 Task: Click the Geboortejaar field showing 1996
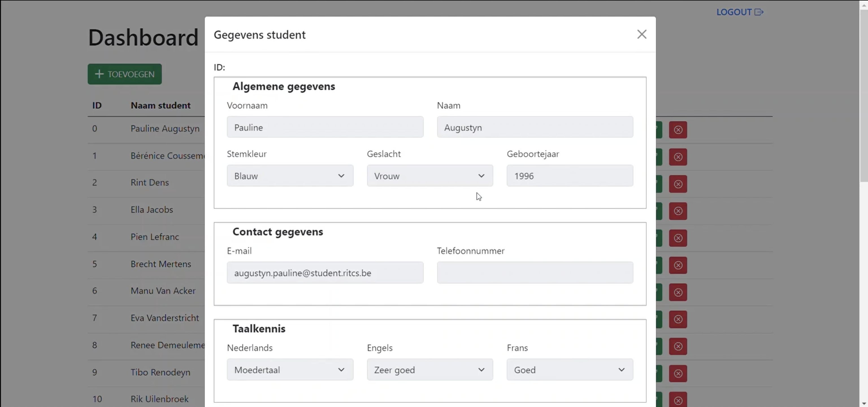570,176
